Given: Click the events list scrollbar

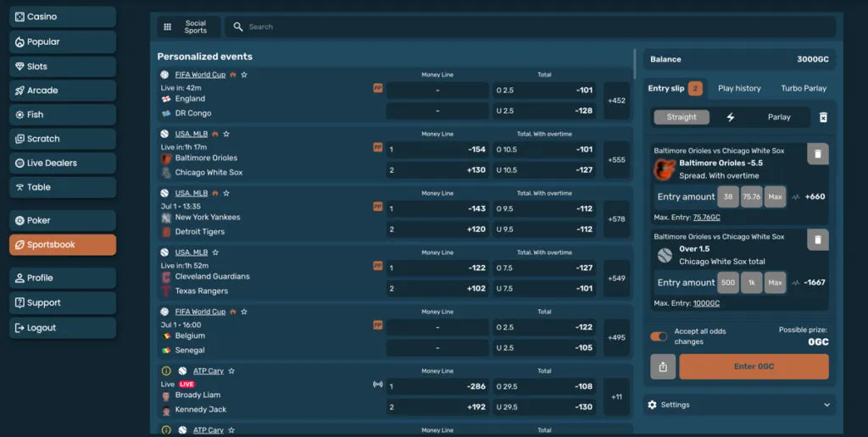Looking at the screenshot, I should point(634,64).
